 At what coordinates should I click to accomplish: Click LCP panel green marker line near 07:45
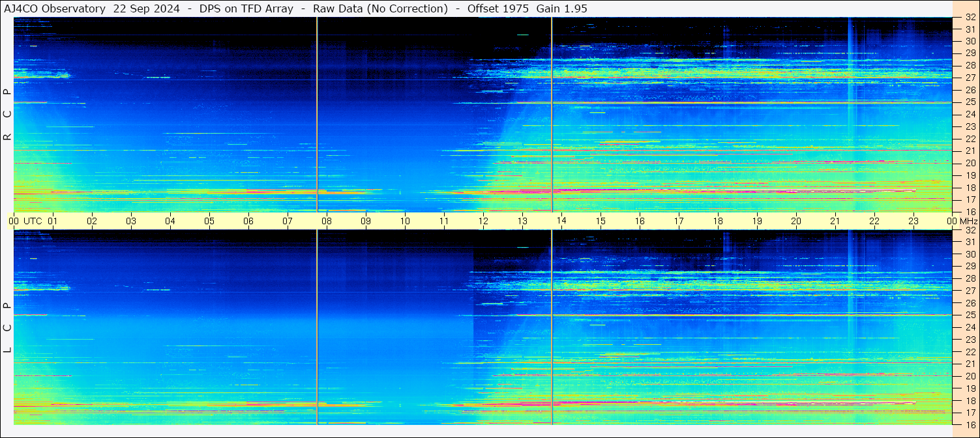(317, 327)
